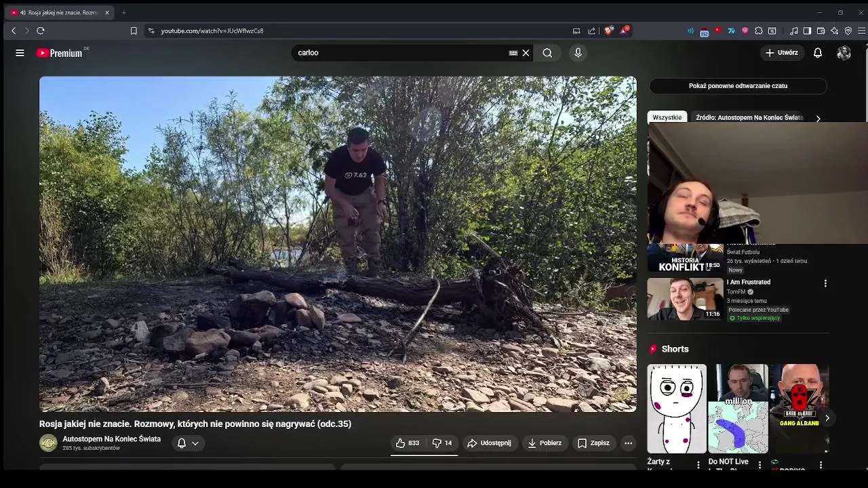Click the Tylko wspierający members-only badge
Image resolution: width=868 pixels, height=488 pixels.
coord(754,318)
